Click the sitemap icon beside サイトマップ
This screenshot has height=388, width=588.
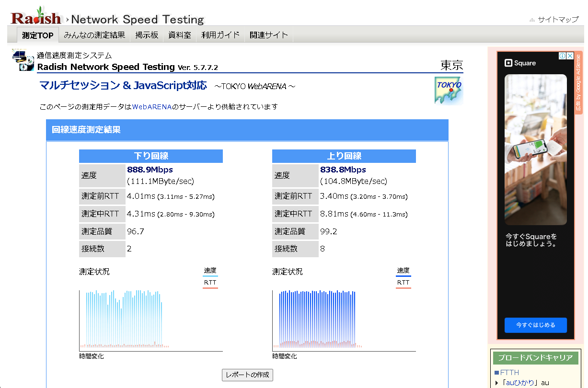(x=532, y=20)
